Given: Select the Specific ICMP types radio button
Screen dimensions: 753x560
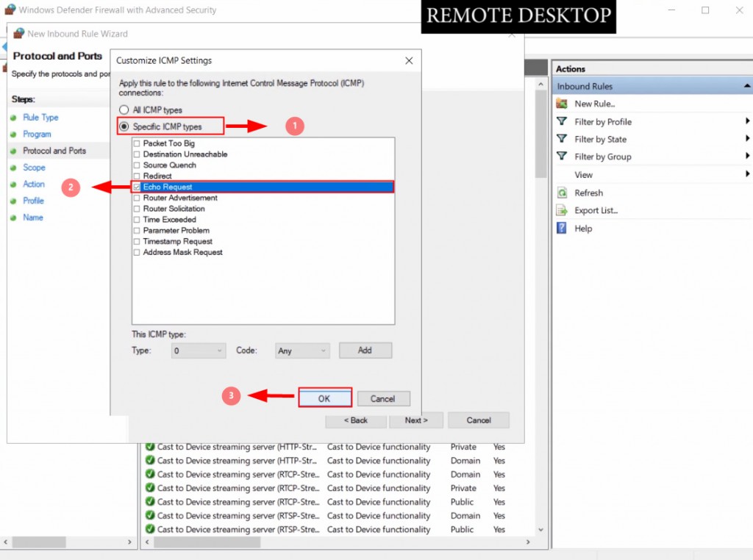Looking at the screenshot, I should click(124, 126).
